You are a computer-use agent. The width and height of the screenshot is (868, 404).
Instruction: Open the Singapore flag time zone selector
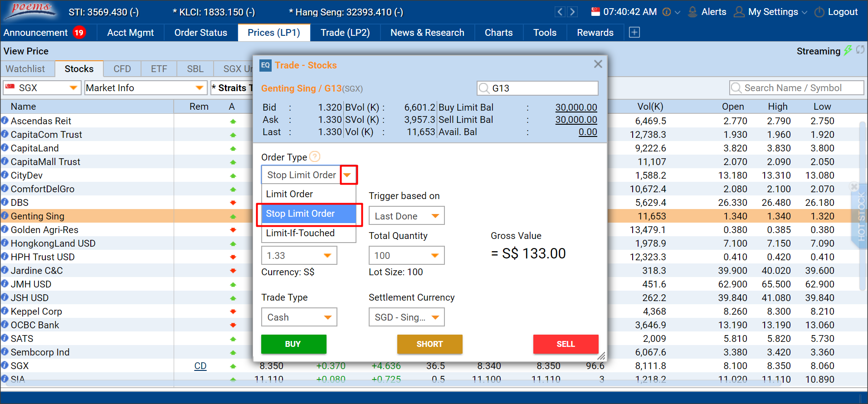[596, 12]
